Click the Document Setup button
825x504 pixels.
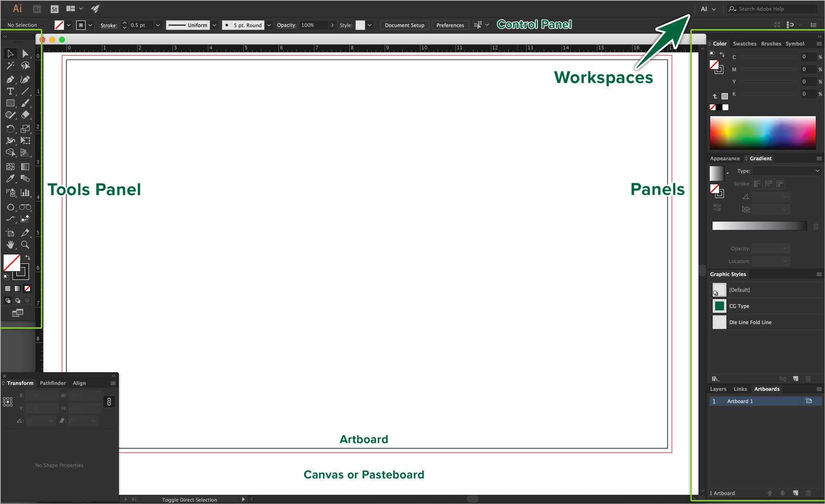405,25
